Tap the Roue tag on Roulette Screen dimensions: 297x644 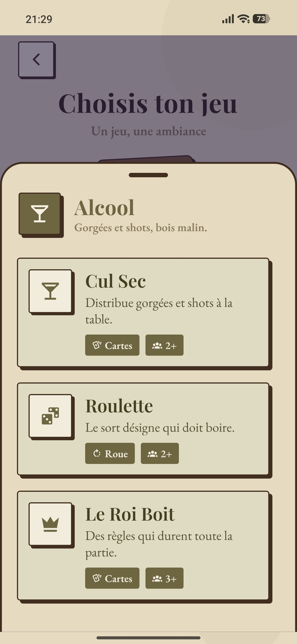tap(110, 453)
